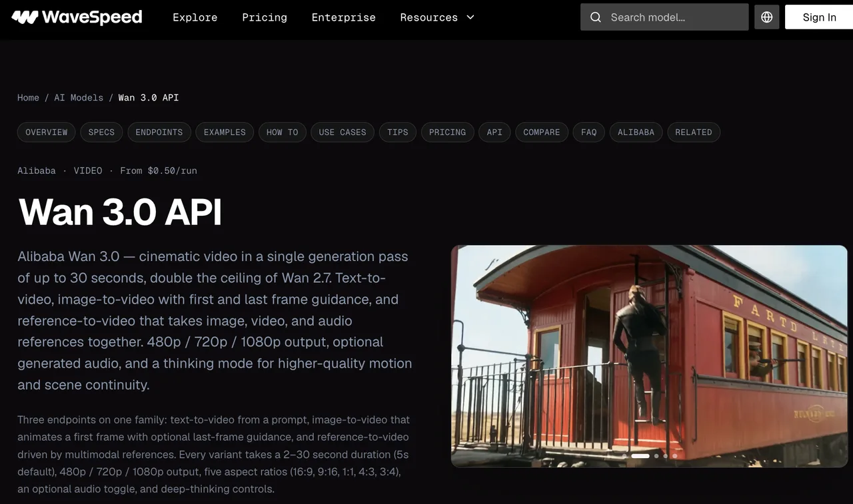Image resolution: width=853 pixels, height=504 pixels.
Task: Click the WaveSpeed logo
Action: click(77, 17)
